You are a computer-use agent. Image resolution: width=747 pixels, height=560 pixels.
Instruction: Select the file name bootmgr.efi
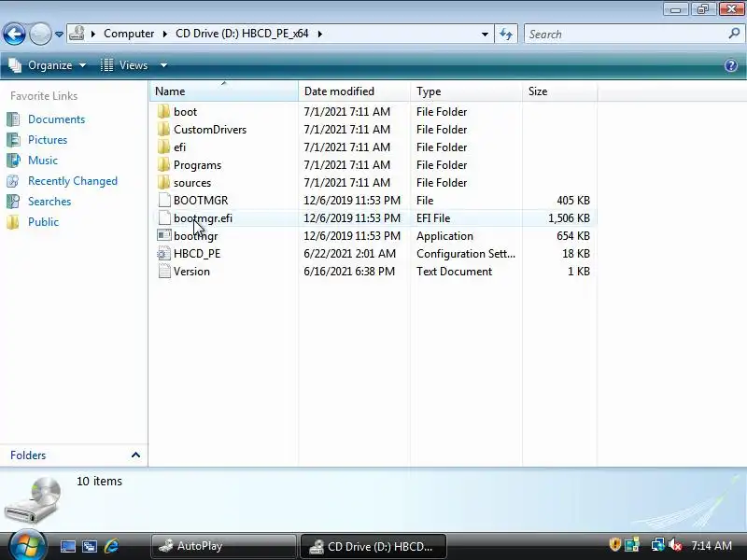click(x=203, y=218)
